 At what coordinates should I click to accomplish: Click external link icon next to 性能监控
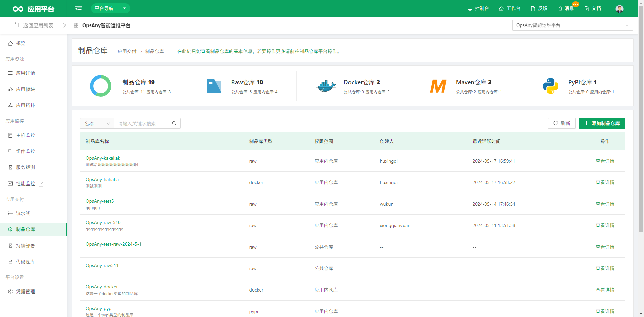click(x=41, y=184)
